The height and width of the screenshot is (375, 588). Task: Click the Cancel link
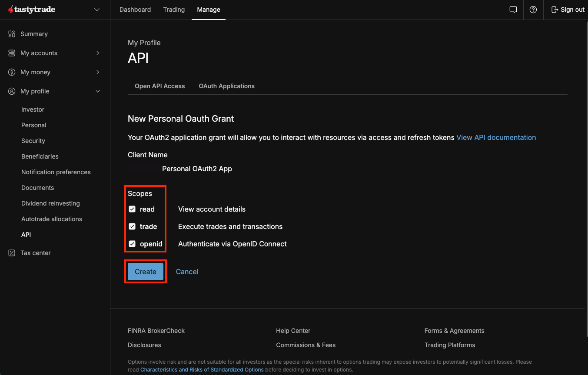(x=187, y=272)
